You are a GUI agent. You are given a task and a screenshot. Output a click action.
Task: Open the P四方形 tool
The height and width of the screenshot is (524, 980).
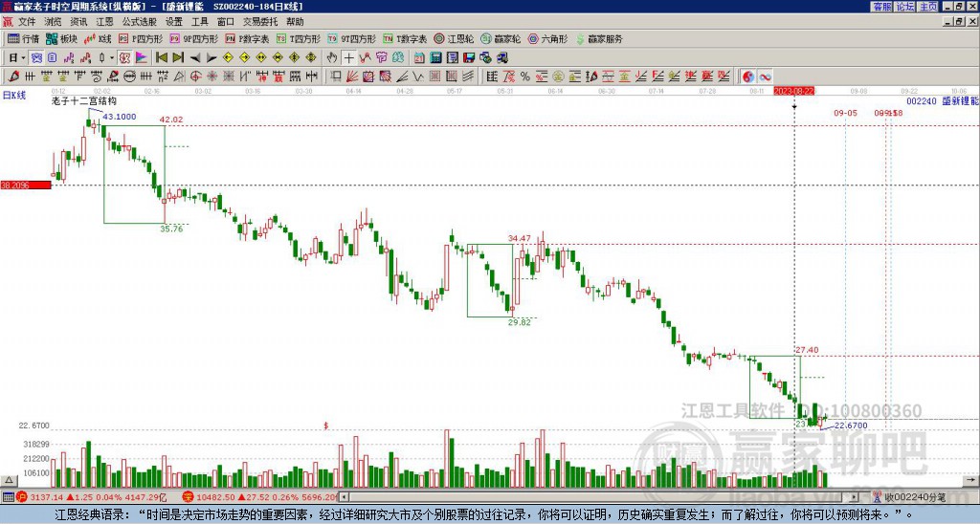(141, 38)
